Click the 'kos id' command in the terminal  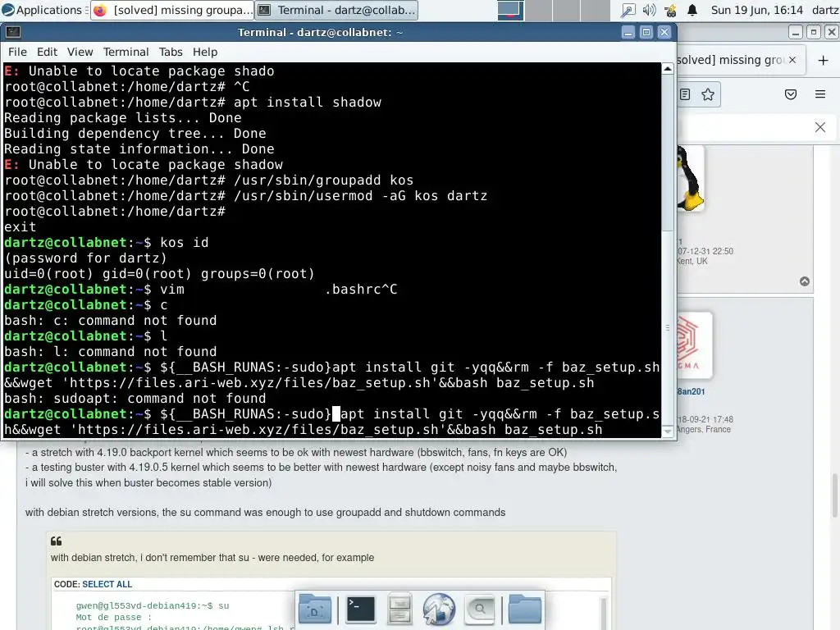pyautogui.click(x=185, y=243)
